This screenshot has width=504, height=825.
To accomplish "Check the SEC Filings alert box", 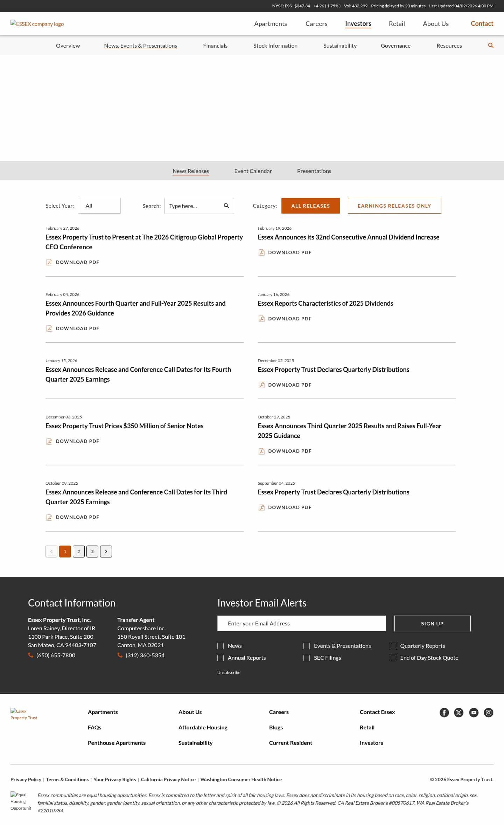I will [307, 658].
